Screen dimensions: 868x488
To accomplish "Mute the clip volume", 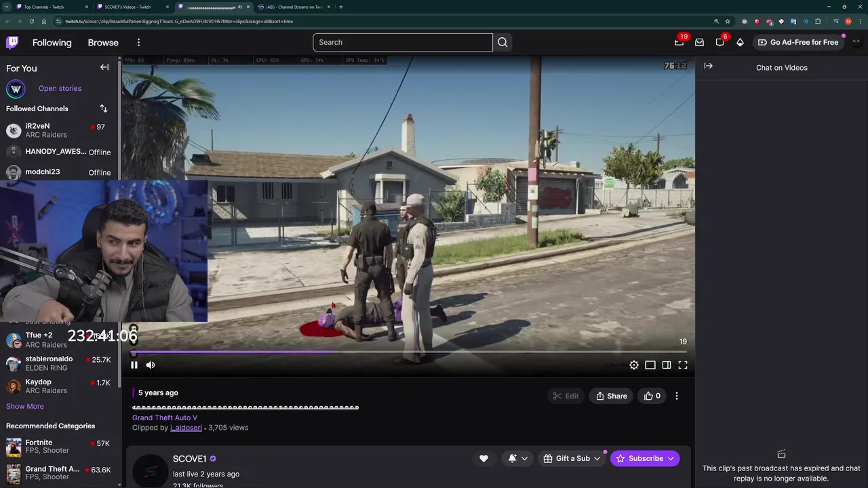I will point(151,365).
